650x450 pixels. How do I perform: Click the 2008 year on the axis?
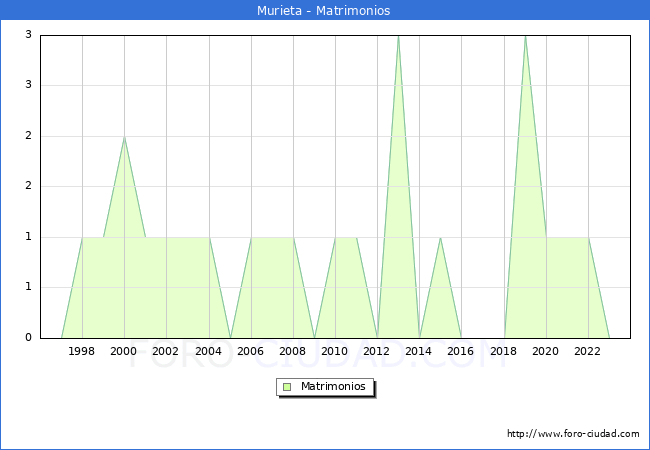coord(293,351)
